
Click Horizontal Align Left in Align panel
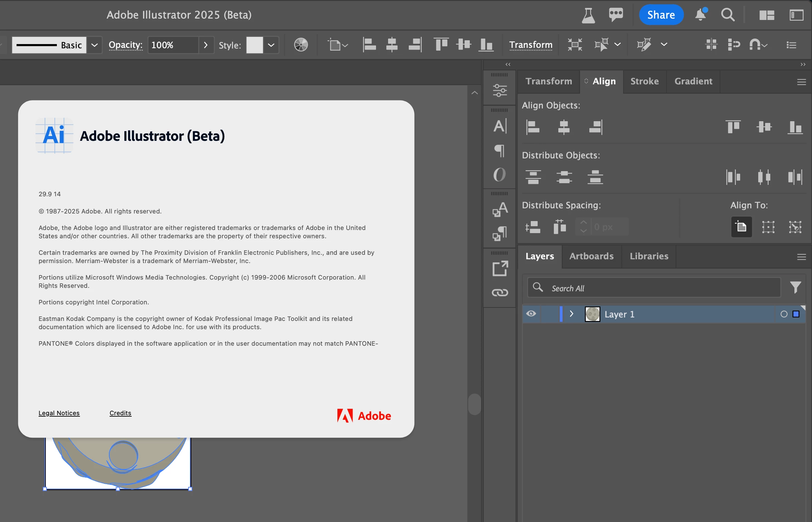[x=533, y=127]
